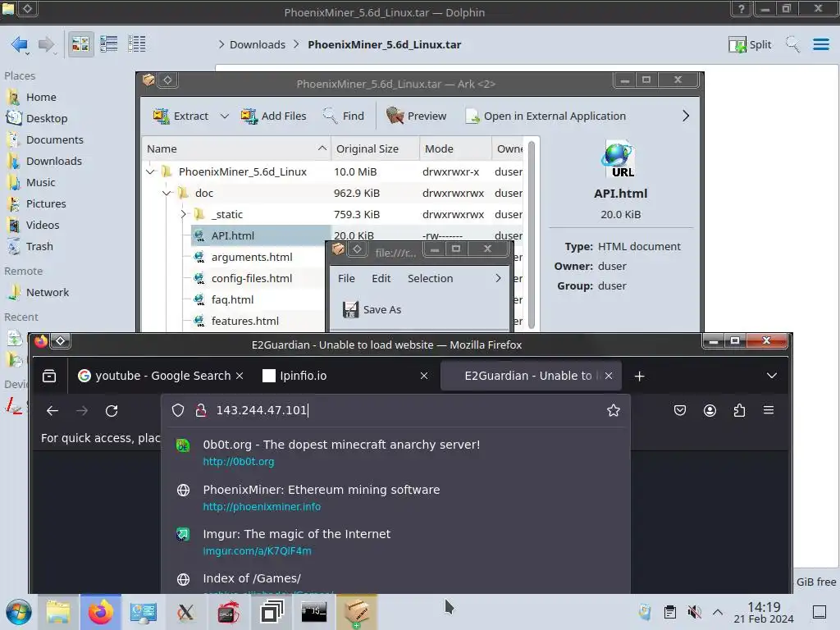Switch Dolphin to Details view mode
Image resolution: width=840 pixels, height=630 pixels.
137,44
